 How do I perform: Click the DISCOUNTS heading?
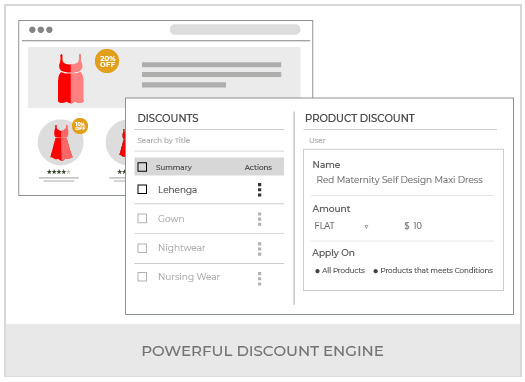(168, 118)
